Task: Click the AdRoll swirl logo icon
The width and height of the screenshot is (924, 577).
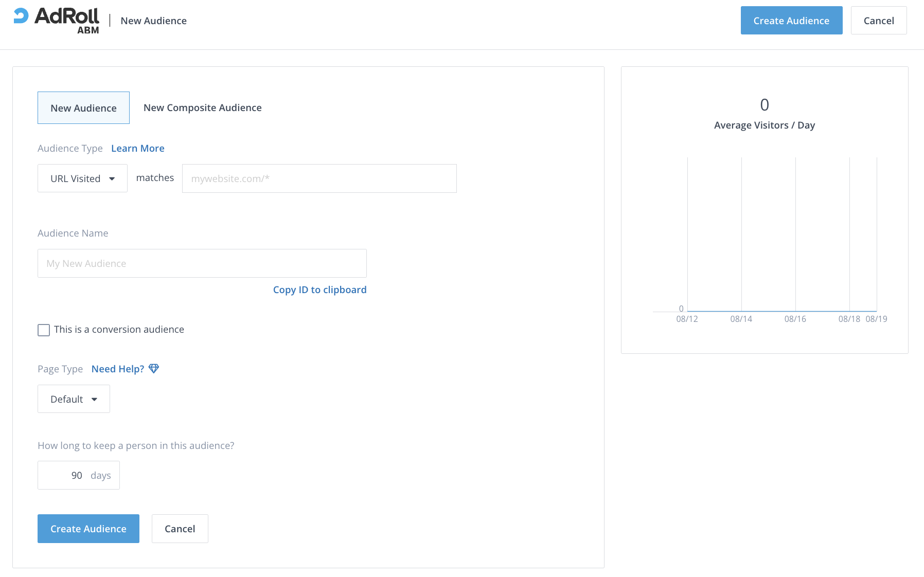Action: tap(21, 16)
